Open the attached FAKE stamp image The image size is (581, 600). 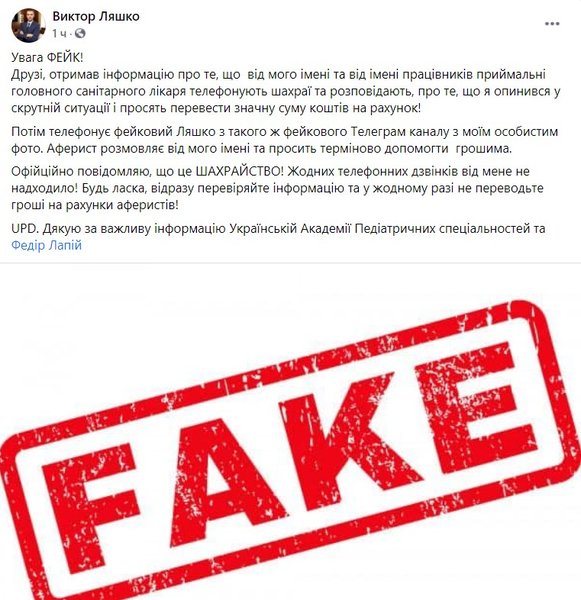coord(290,432)
